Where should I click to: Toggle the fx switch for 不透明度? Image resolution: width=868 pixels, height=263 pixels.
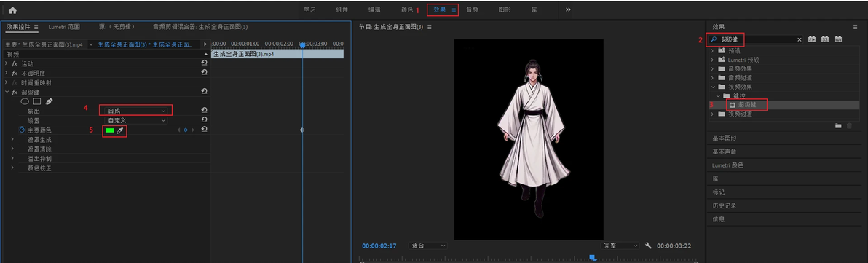[15, 73]
